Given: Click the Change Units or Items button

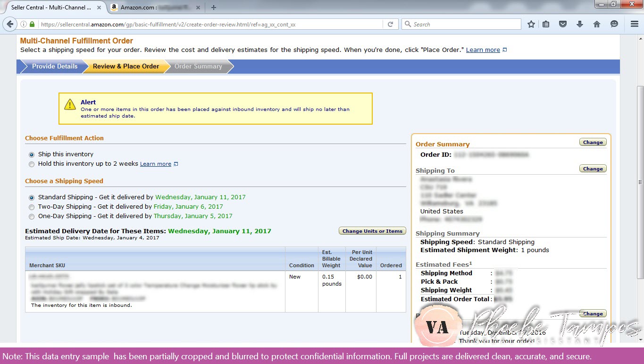Looking at the screenshot, I should pos(371,231).
